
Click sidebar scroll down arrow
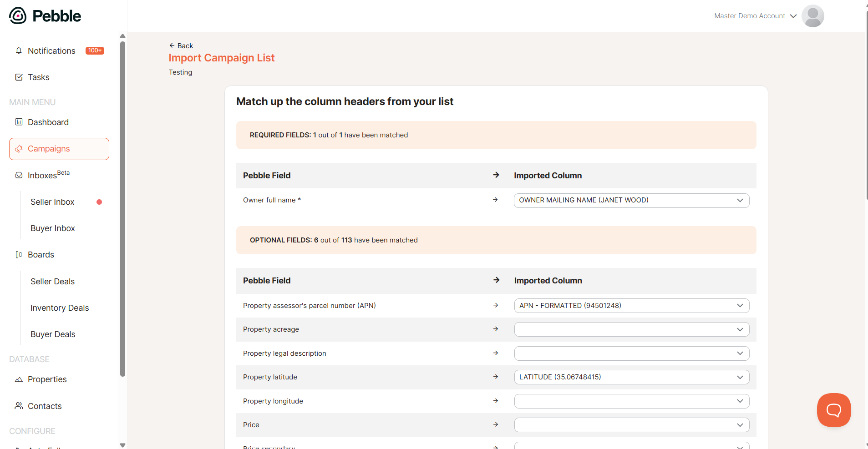122,445
